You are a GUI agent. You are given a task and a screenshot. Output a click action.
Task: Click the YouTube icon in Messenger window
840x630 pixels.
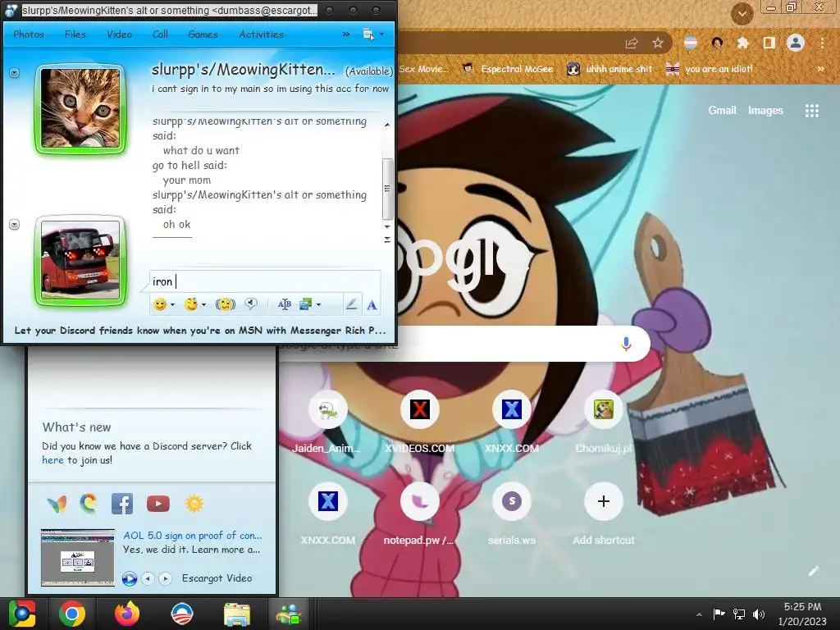[157, 504]
